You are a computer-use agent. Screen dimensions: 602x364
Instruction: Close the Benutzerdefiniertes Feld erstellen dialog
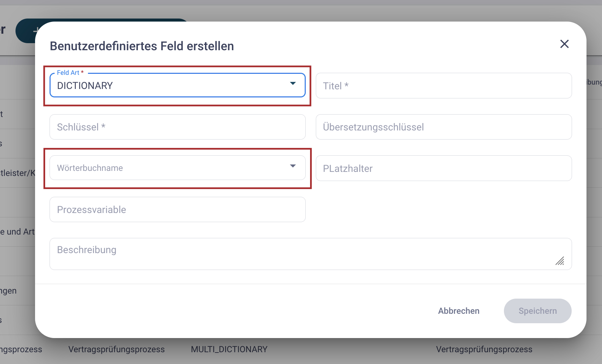pos(564,44)
